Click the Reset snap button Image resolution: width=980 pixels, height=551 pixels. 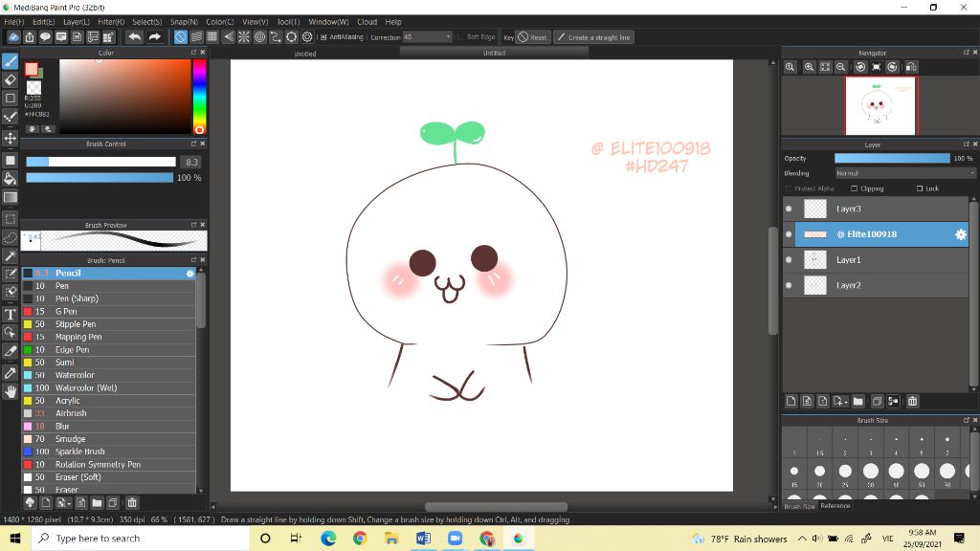tap(532, 37)
